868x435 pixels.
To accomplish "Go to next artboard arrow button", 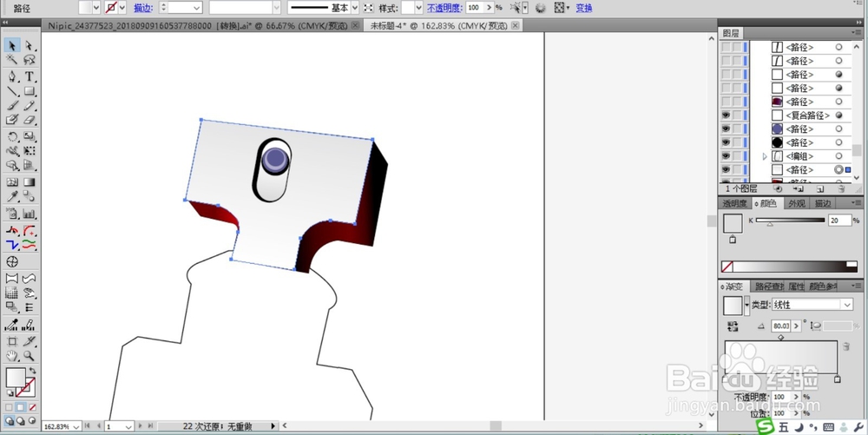I will pos(140,426).
